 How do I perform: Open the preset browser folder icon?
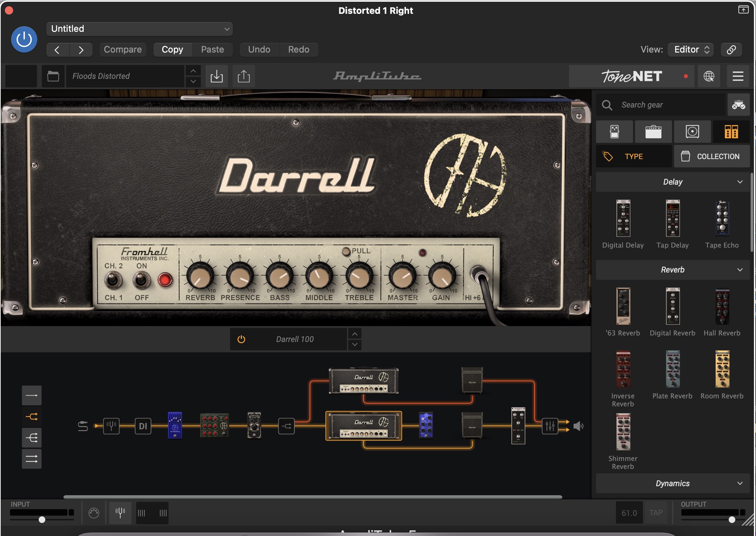point(53,76)
